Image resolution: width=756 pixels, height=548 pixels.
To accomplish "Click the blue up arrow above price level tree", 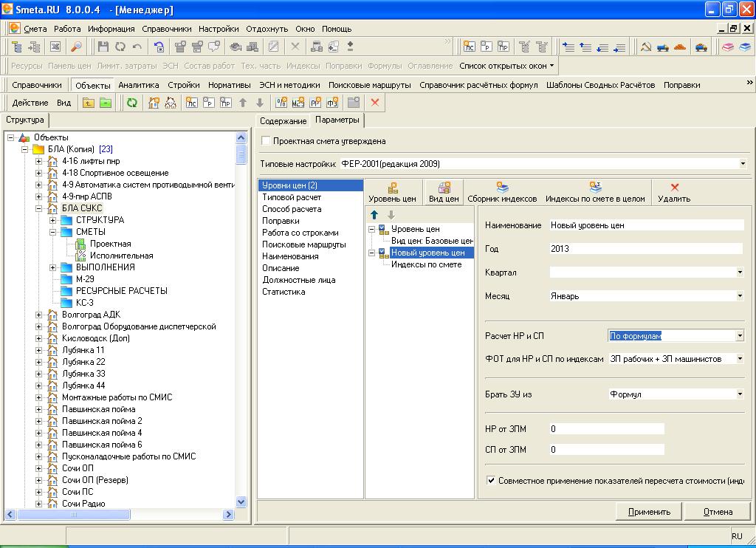I will [374, 215].
